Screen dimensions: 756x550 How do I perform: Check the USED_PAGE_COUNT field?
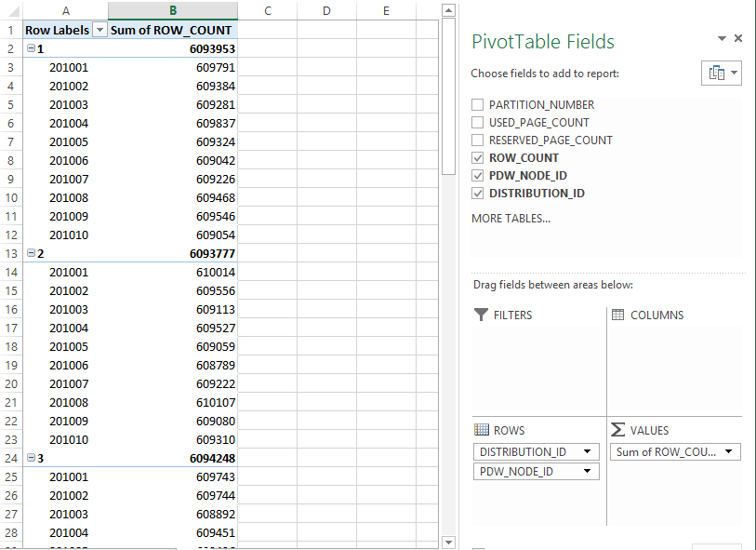(x=478, y=123)
